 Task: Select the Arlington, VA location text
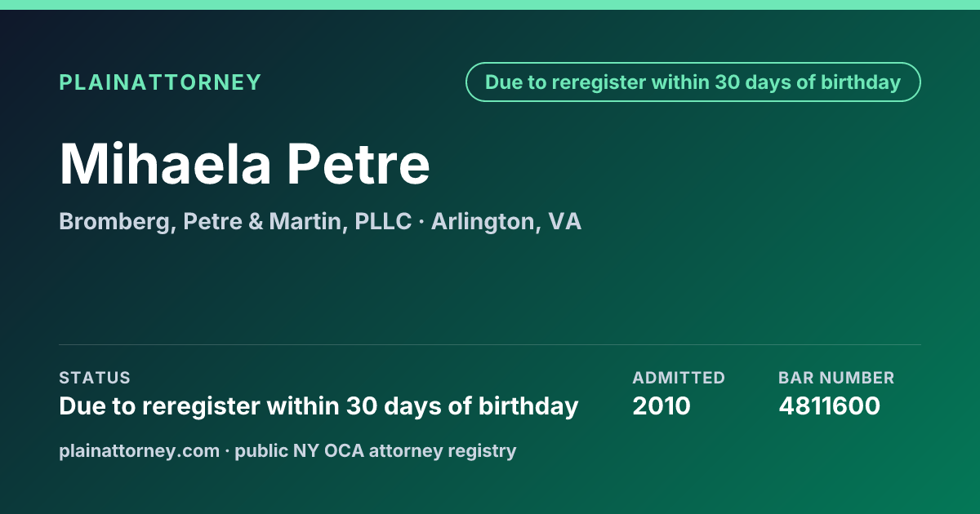[x=506, y=222]
